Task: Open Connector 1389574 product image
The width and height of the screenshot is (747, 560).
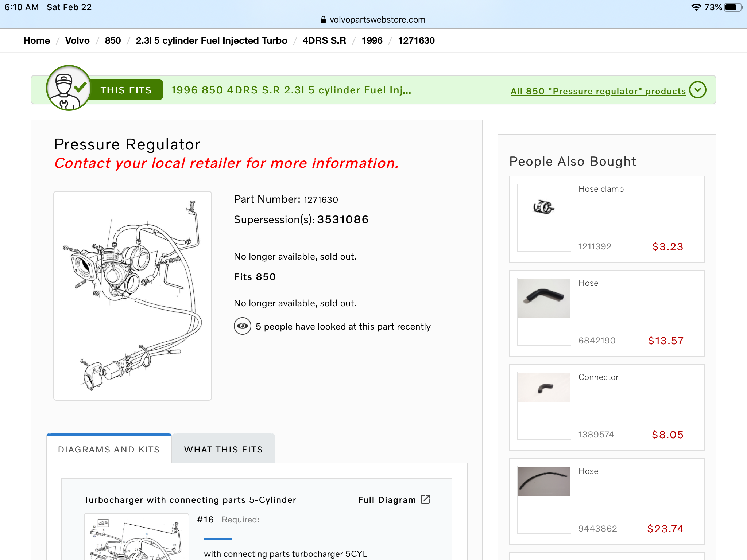Action: point(544,388)
